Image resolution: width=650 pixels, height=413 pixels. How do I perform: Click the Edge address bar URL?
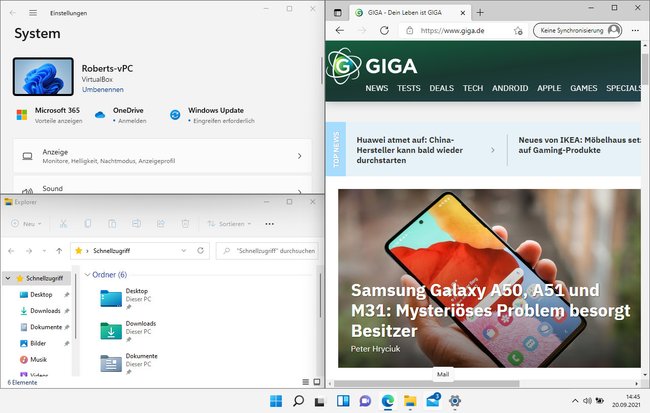click(x=452, y=31)
